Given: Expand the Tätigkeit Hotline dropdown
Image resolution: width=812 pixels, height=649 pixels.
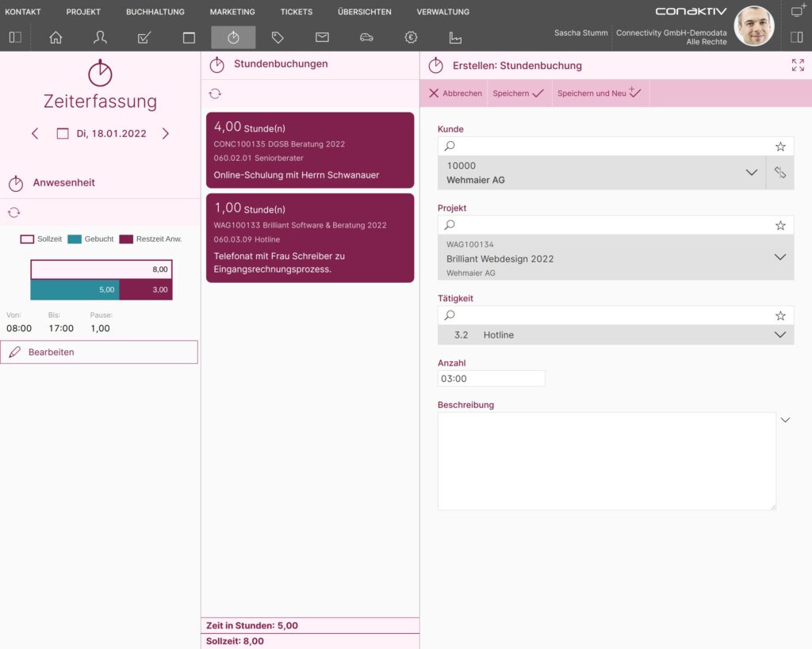Looking at the screenshot, I should tap(780, 335).
